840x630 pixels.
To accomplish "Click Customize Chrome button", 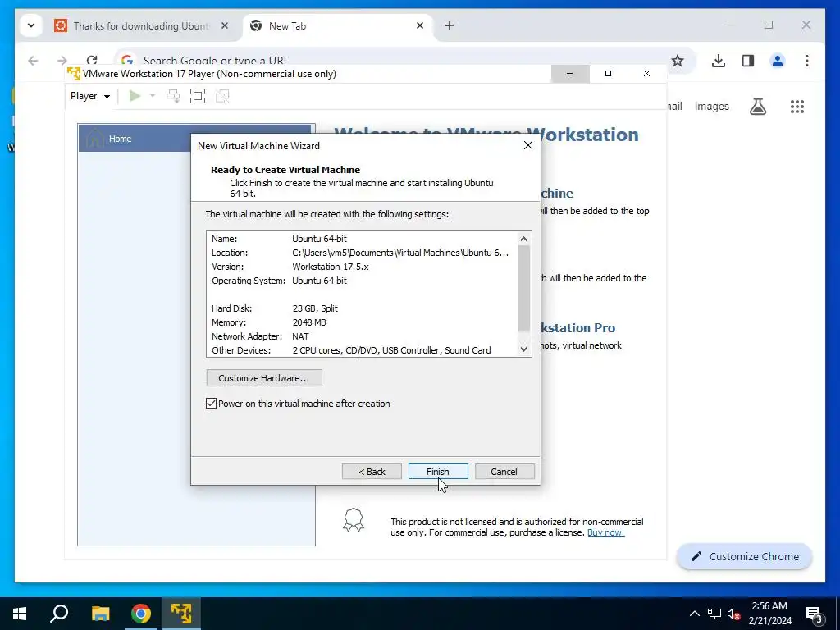I will 745,556.
